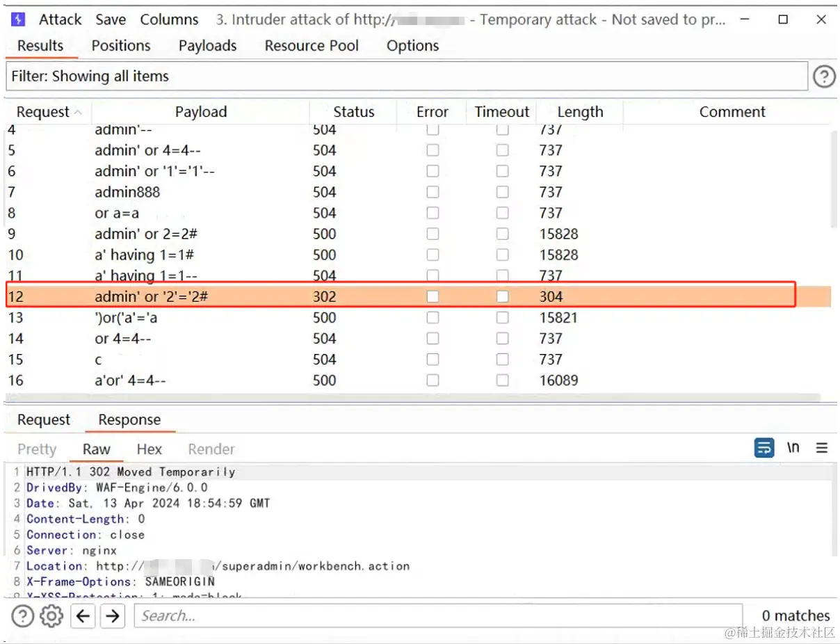Toggle Timeout checkbox for request 12
This screenshot has height=644, width=840.
pyautogui.click(x=502, y=297)
